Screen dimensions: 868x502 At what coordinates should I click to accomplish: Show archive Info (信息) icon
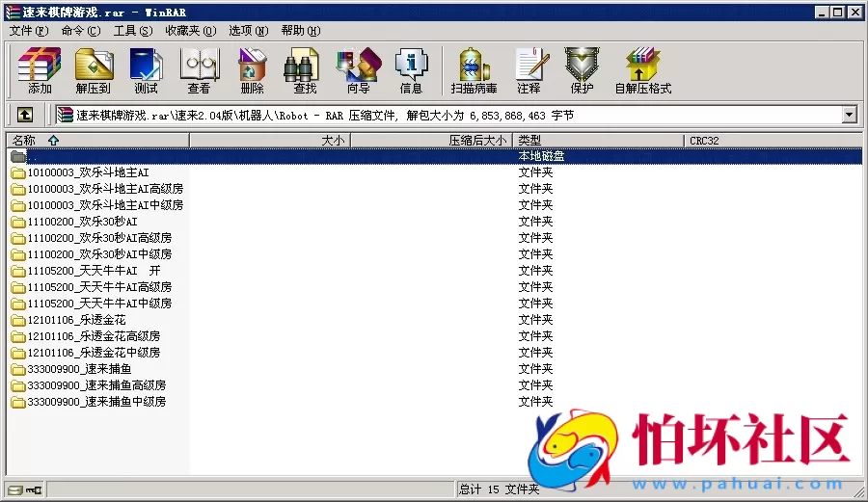411,70
